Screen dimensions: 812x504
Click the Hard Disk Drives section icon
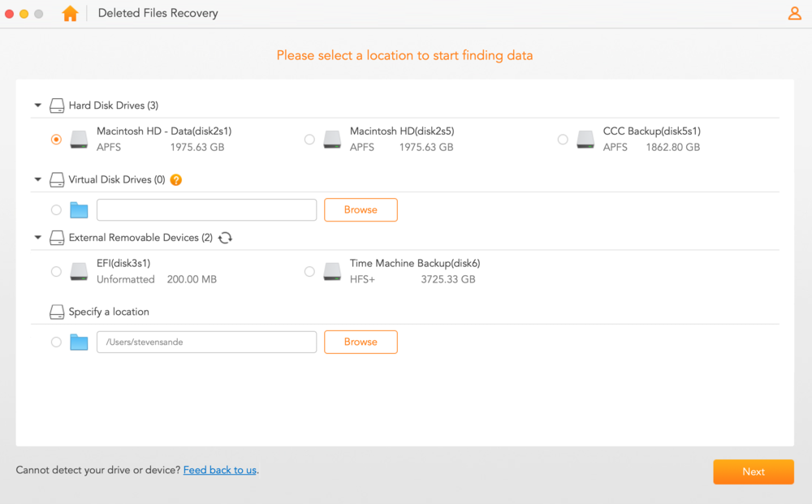point(57,106)
